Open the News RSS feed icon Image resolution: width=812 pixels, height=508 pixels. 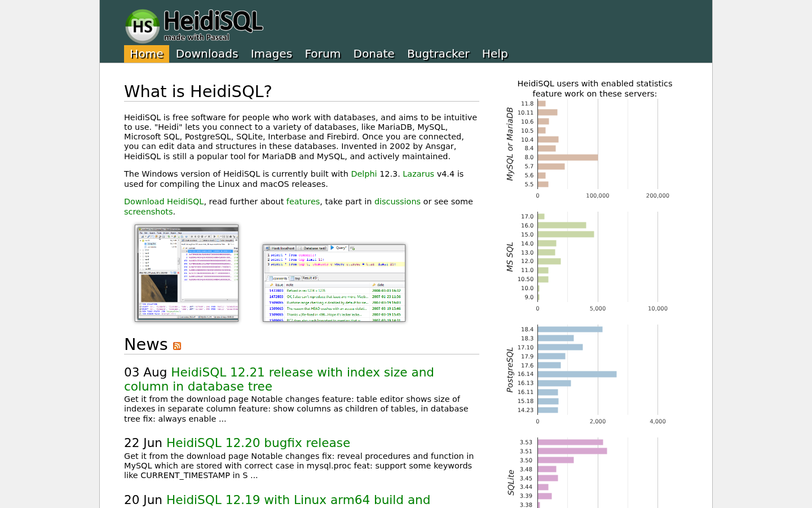[x=177, y=346]
